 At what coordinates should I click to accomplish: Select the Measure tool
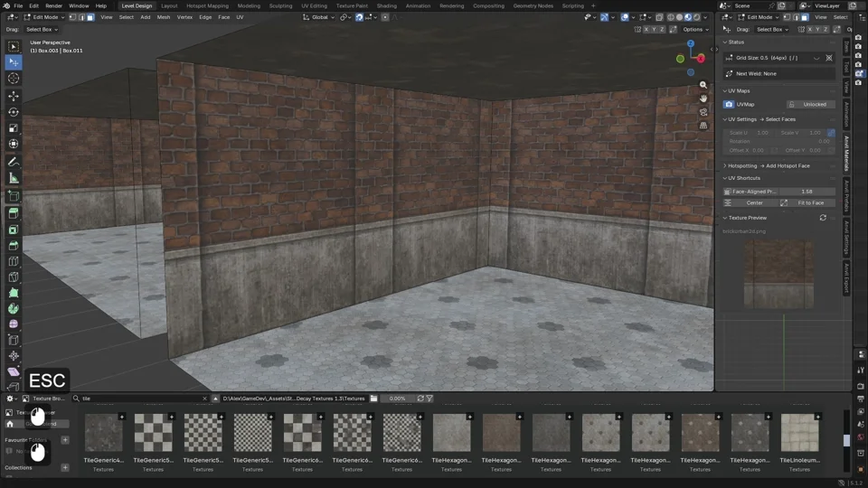click(x=14, y=178)
